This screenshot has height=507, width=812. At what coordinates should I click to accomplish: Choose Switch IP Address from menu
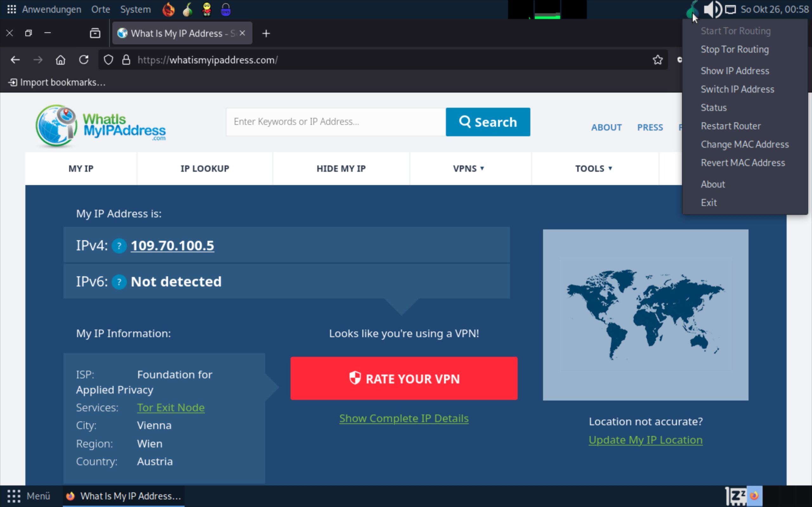(x=737, y=89)
